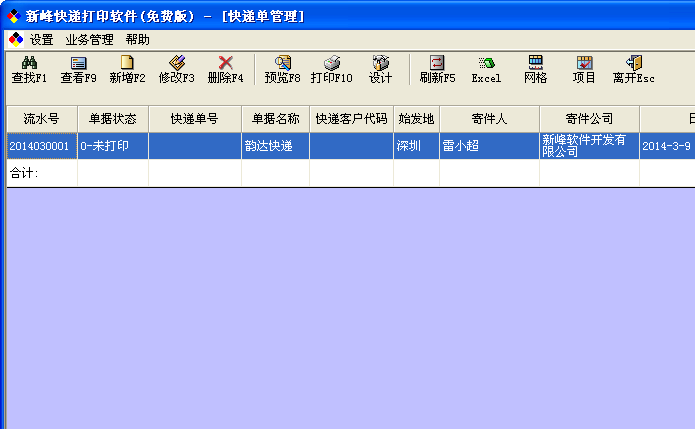Click the 修改F3 edit icon
Screen dimensions: 695x429
[176, 63]
